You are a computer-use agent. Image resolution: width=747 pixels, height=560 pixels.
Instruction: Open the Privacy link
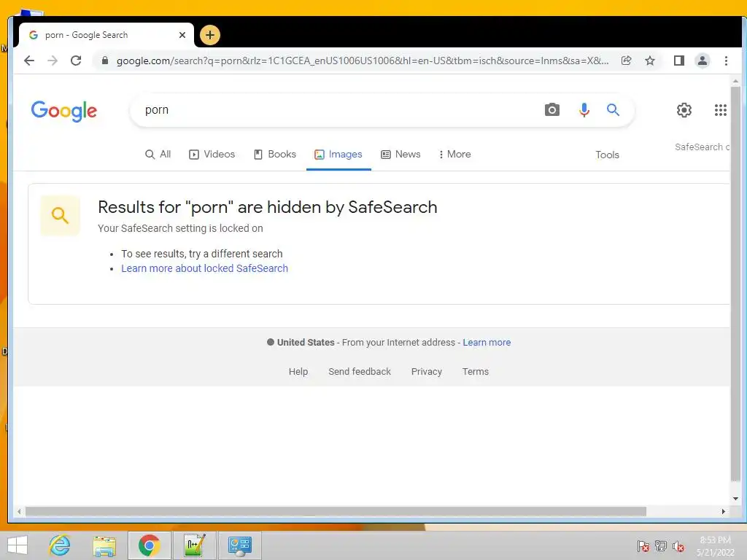(x=426, y=371)
